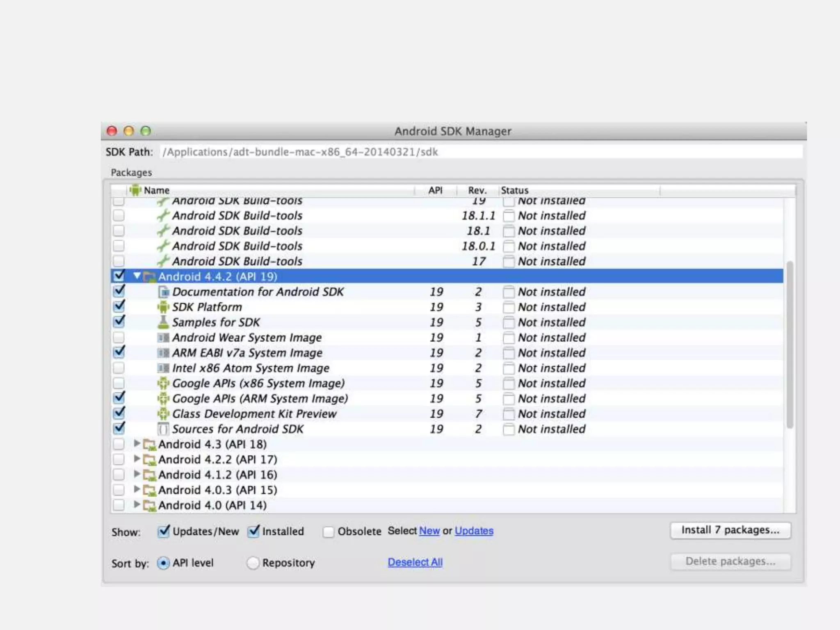Click the API column header
Image resolution: width=840 pixels, height=630 pixels.
[435, 190]
